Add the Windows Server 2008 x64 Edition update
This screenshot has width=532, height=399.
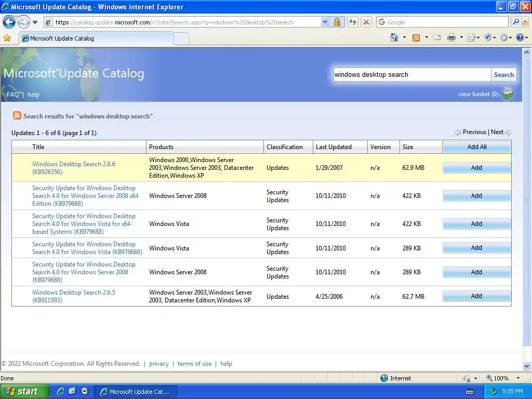476,196
